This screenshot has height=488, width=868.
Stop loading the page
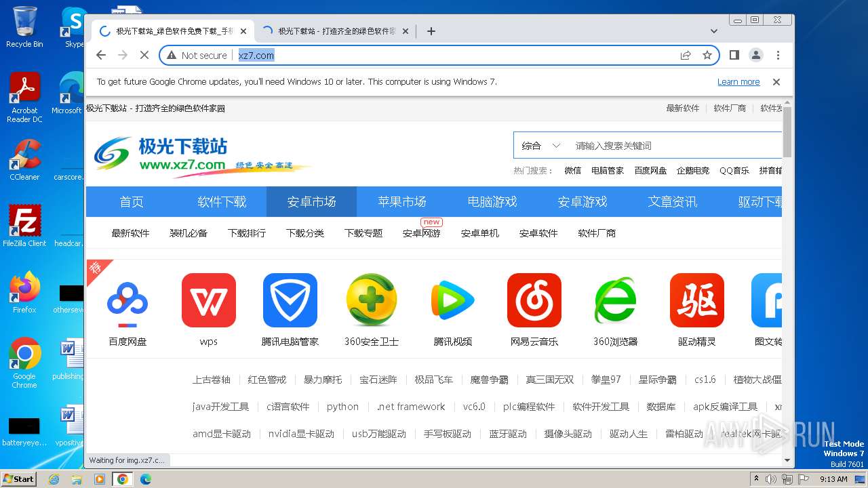pos(144,56)
